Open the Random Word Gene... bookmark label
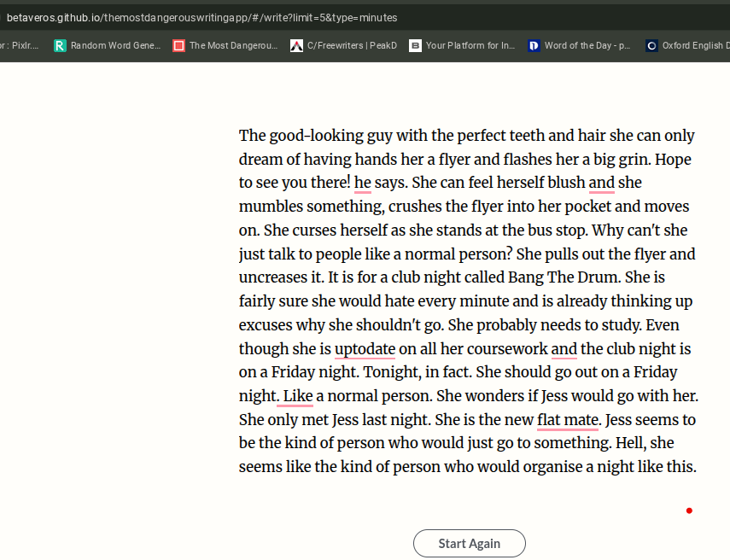 115,45
